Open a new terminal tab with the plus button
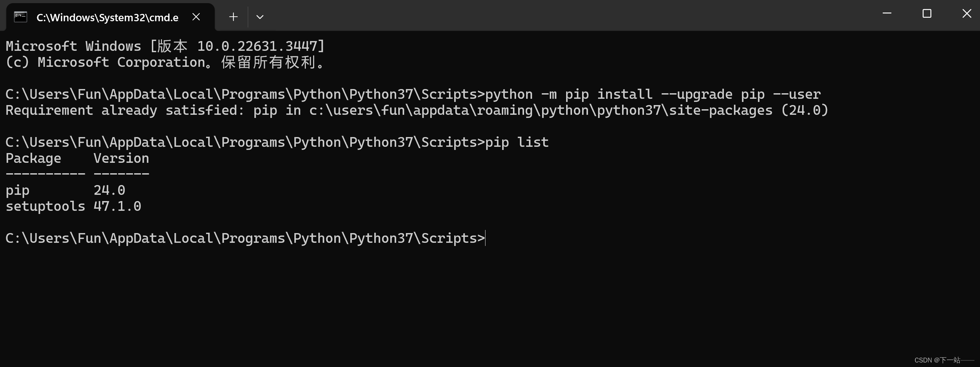The width and height of the screenshot is (980, 367). point(233,16)
